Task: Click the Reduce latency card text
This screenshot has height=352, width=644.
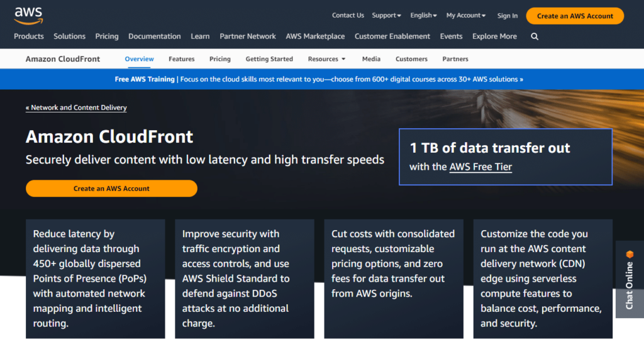Action: [x=90, y=278]
